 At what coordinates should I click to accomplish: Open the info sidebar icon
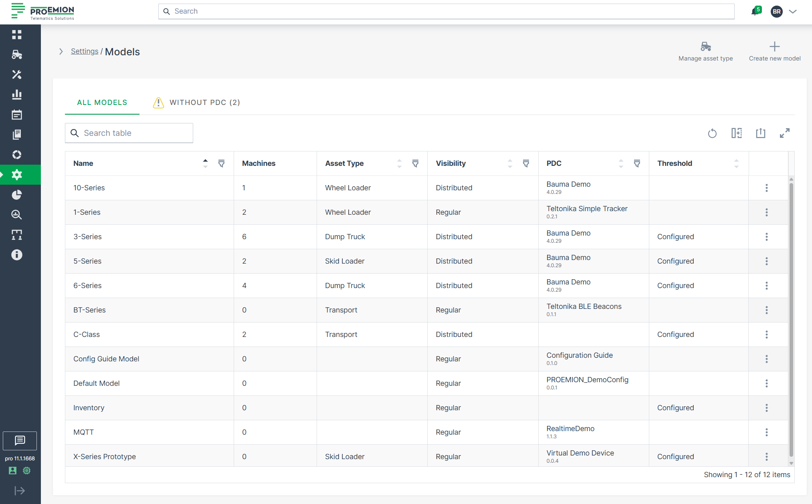[x=17, y=255]
